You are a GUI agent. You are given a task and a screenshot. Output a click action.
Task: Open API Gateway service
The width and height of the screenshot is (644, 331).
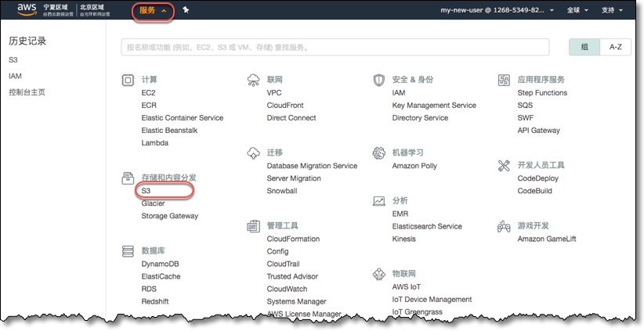[x=539, y=131]
